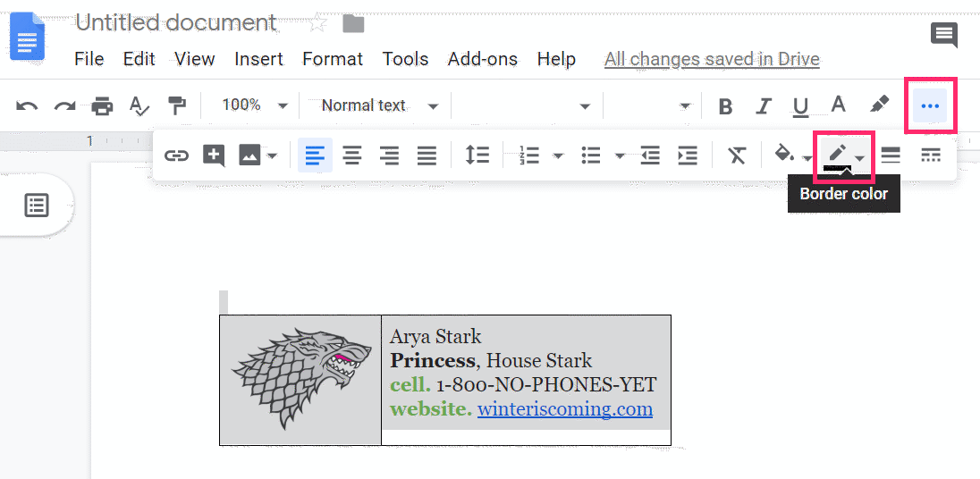Click the 1-800-NO-PHONES-YET text
This screenshot has width=980, height=479.
(546, 384)
